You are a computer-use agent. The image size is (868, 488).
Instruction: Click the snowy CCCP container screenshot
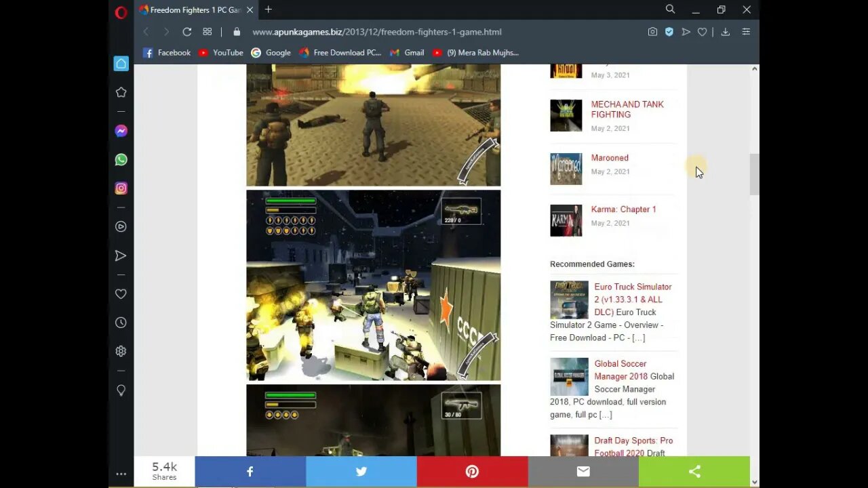click(373, 285)
